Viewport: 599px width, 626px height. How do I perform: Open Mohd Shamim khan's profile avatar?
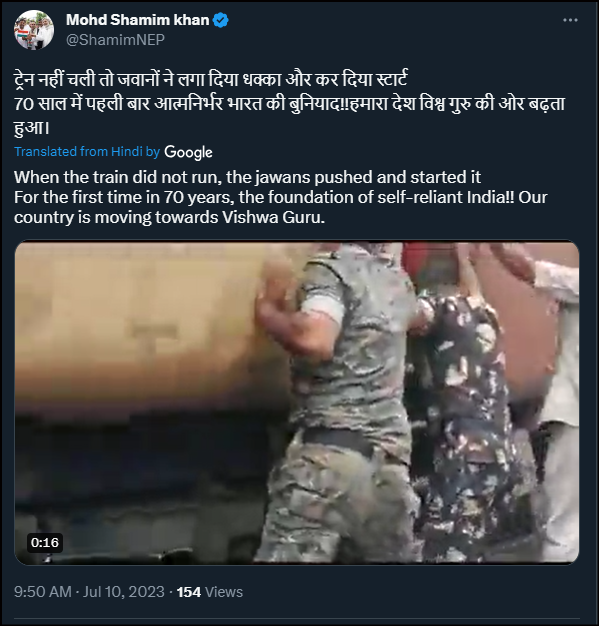pos(34,30)
